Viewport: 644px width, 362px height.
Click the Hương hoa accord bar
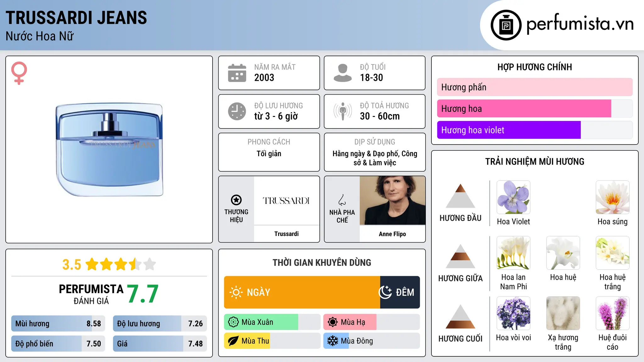pos(535,108)
